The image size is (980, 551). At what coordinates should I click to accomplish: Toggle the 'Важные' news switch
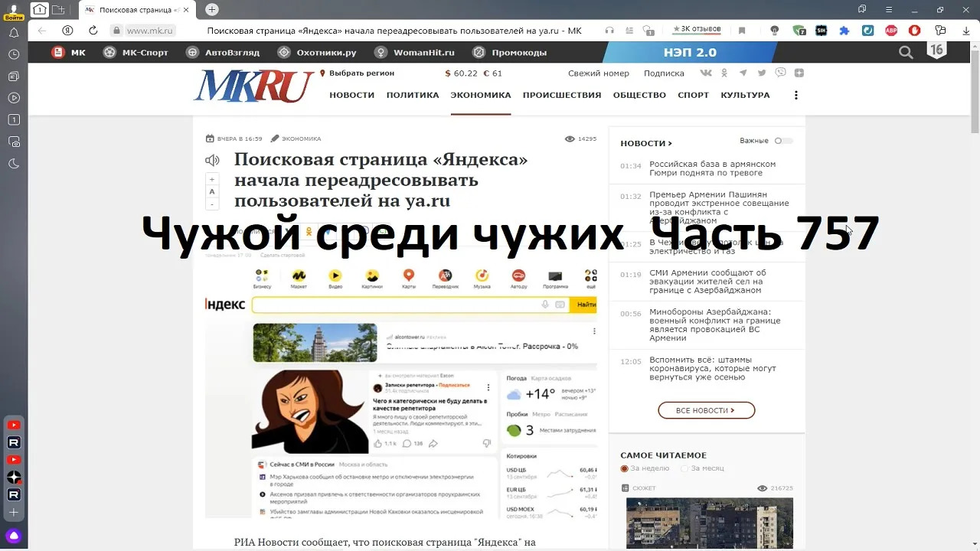pos(783,141)
